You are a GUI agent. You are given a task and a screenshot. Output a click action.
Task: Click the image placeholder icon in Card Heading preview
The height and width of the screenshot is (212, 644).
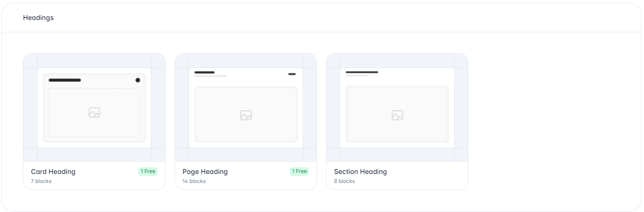94,113
